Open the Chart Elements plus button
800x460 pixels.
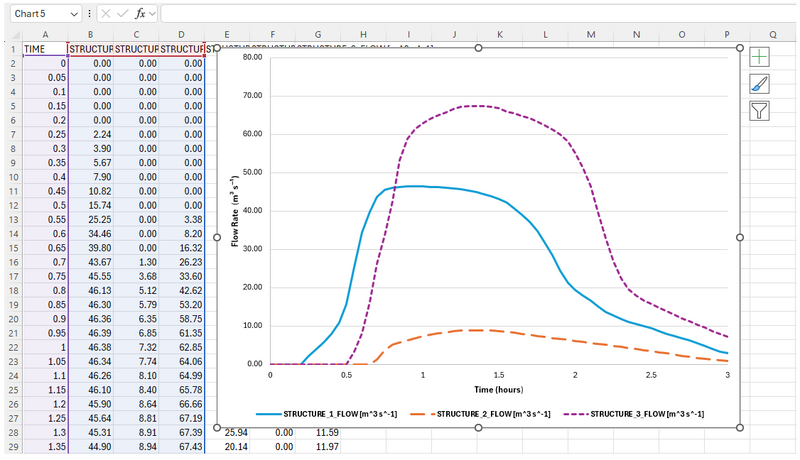760,58
